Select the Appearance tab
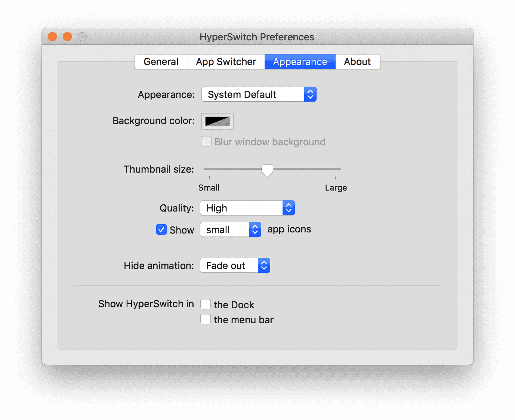The width and height of the screenshot is (515, 420). coord(300,62)
